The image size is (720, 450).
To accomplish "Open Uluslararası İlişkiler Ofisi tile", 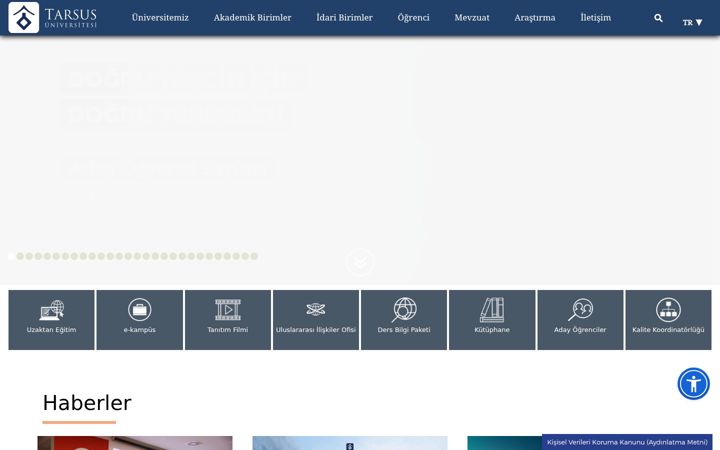I will tap(316, 320).
